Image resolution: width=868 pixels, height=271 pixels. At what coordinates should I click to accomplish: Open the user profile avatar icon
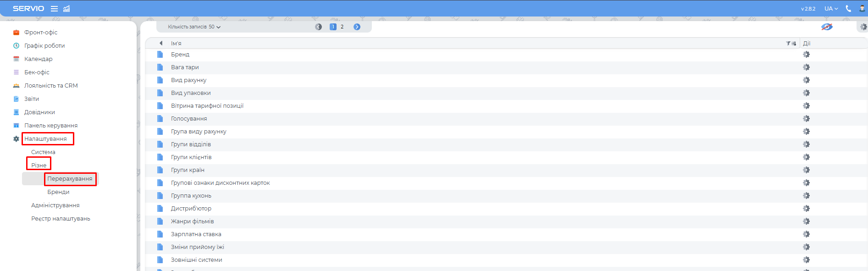(x=862, y=9)
